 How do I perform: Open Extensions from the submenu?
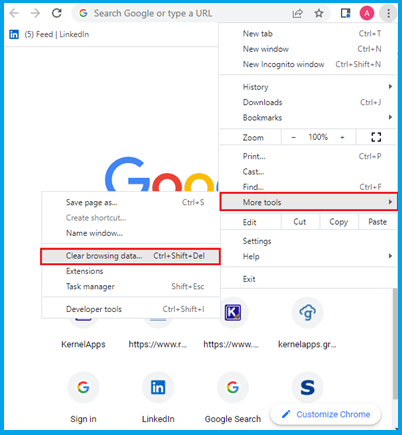point(131,271)
